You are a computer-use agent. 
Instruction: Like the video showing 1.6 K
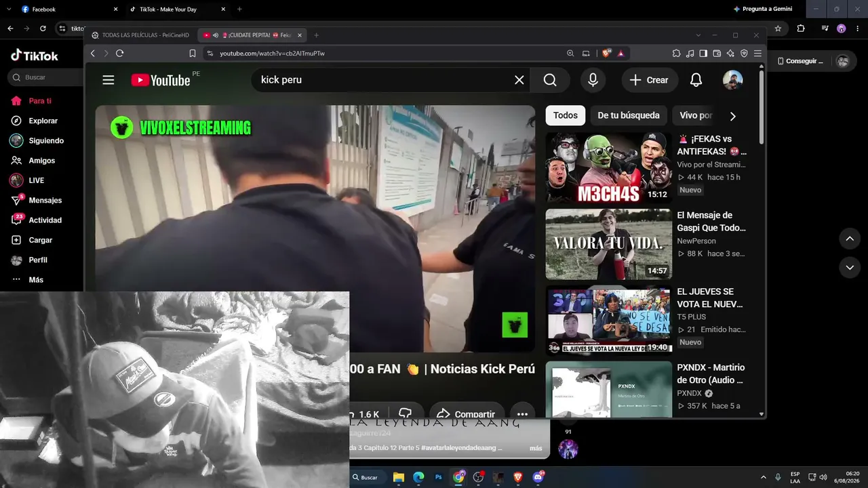tap(365, 413)
